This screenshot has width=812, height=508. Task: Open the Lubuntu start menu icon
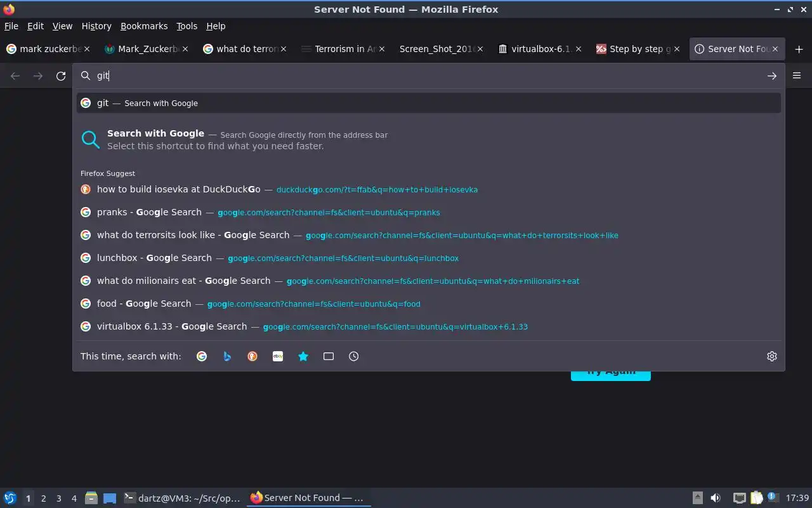[x=10, y=498]
